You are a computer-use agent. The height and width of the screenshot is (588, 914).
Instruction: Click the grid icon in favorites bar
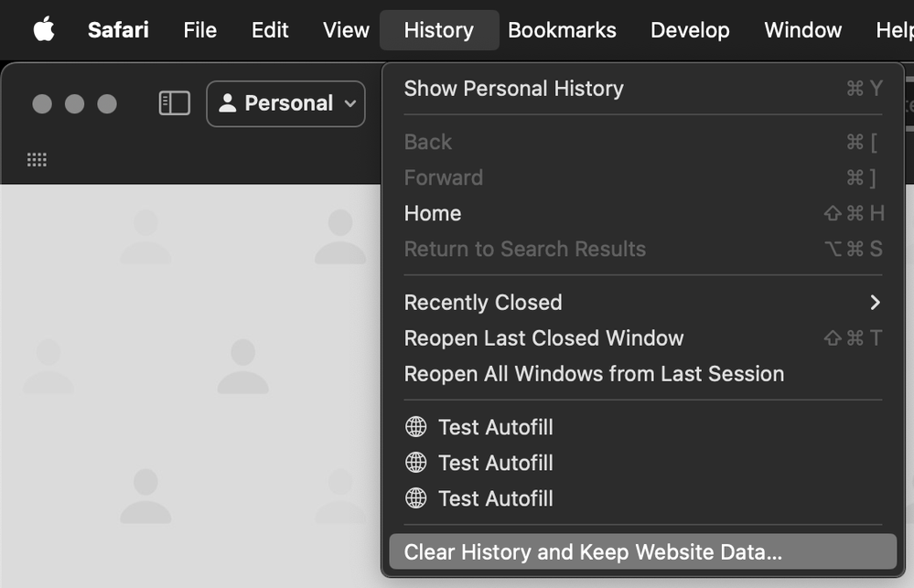37,160
